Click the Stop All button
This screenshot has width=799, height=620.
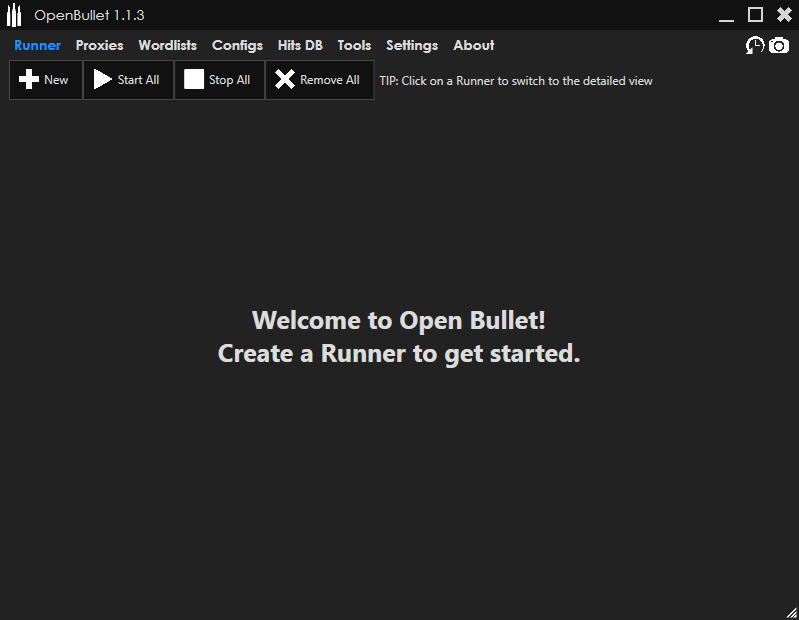coord(220,80)
